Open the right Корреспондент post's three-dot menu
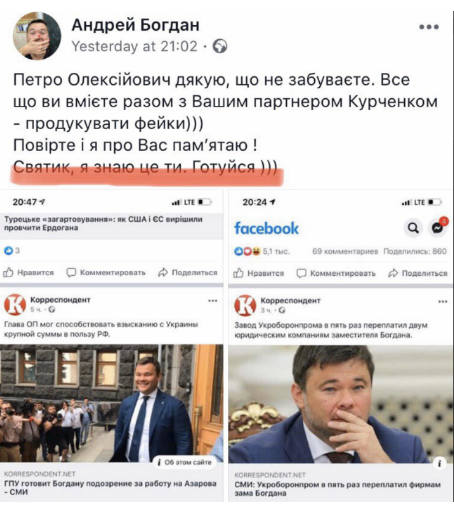454x515 pixels. click(x=443, y=302)
